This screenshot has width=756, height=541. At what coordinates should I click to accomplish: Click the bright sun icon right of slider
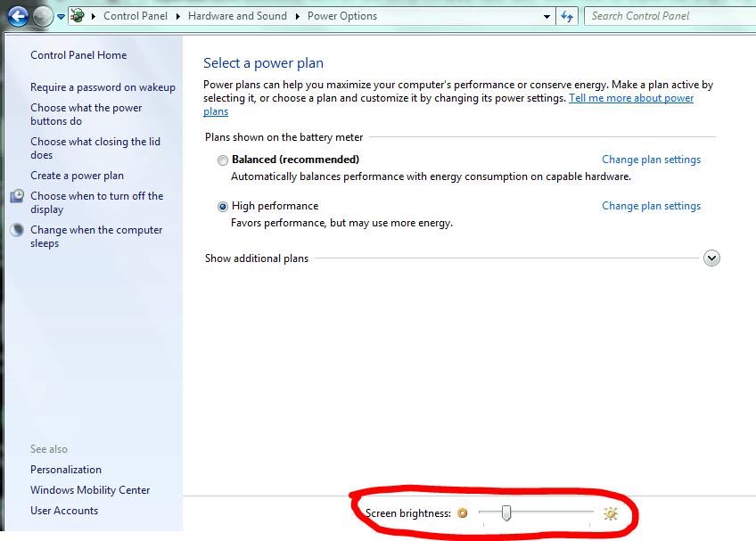[610, 513]
